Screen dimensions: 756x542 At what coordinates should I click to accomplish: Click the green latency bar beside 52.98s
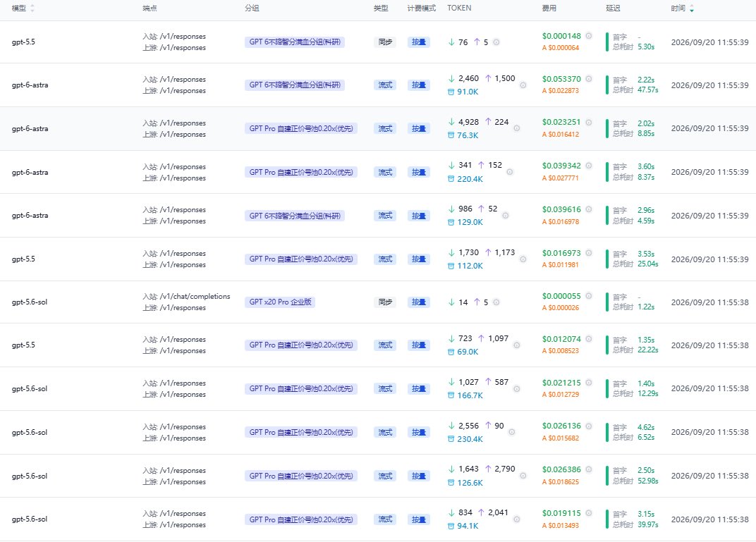(x=607, y=476)
